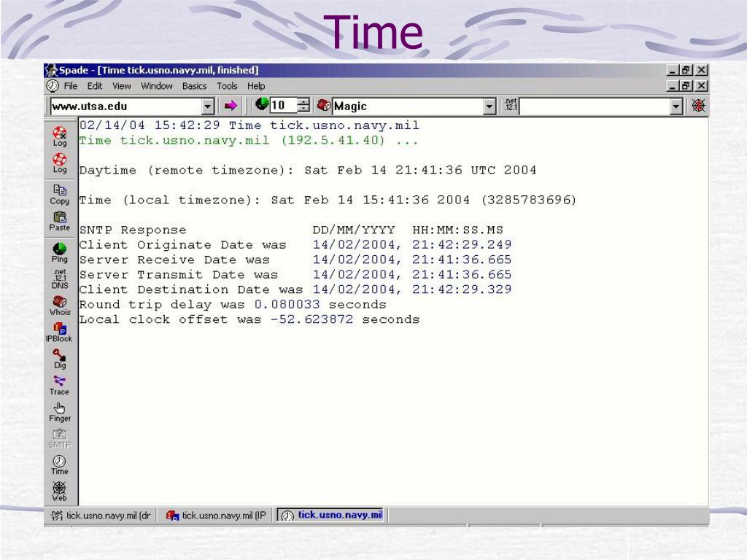Click the second Log icon below the first
This screenshot has width=747, height=560.
coord(60,163)
